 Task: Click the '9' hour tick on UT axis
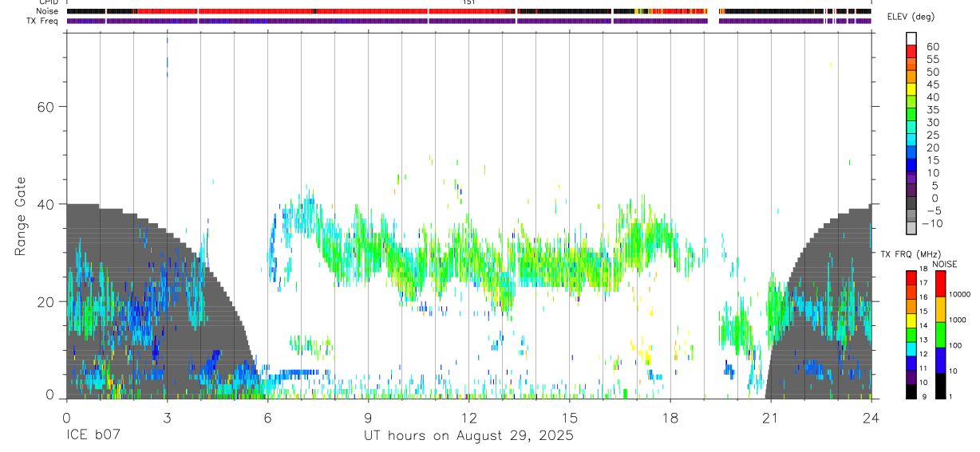click(x=368, y=417)
